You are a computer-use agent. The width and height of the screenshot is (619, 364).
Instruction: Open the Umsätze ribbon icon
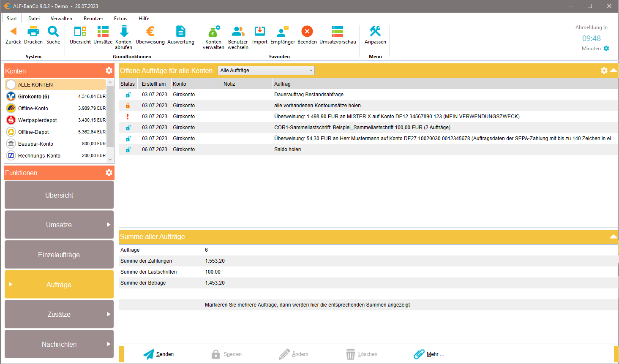pos(103,31)
